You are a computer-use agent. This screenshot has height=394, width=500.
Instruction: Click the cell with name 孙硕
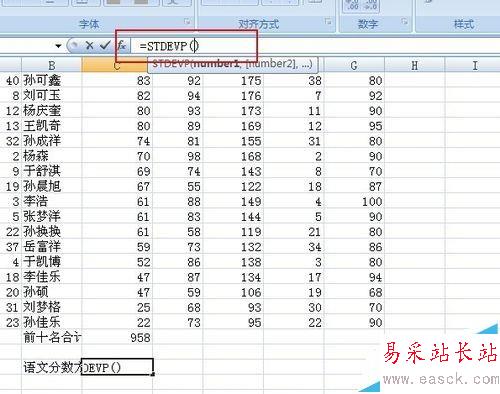tap(52, 292)
